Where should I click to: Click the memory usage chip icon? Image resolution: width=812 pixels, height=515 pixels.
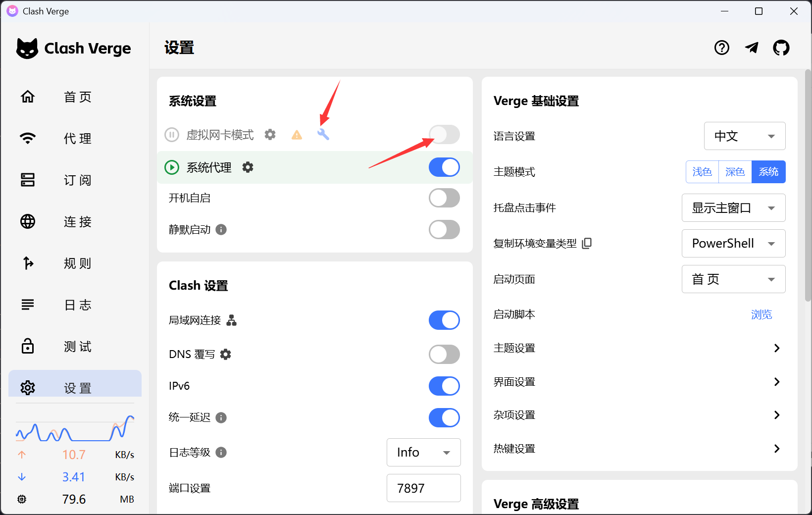[22, 499]
